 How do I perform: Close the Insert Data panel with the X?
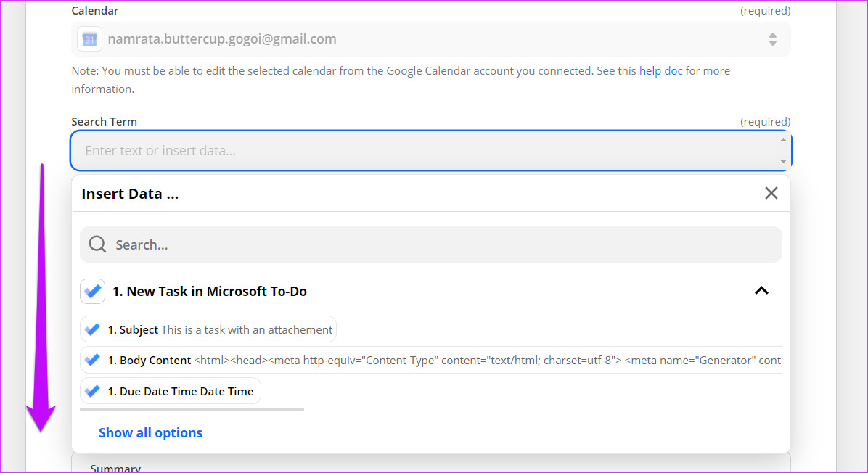pyautogui.click(x=771, y=193)
